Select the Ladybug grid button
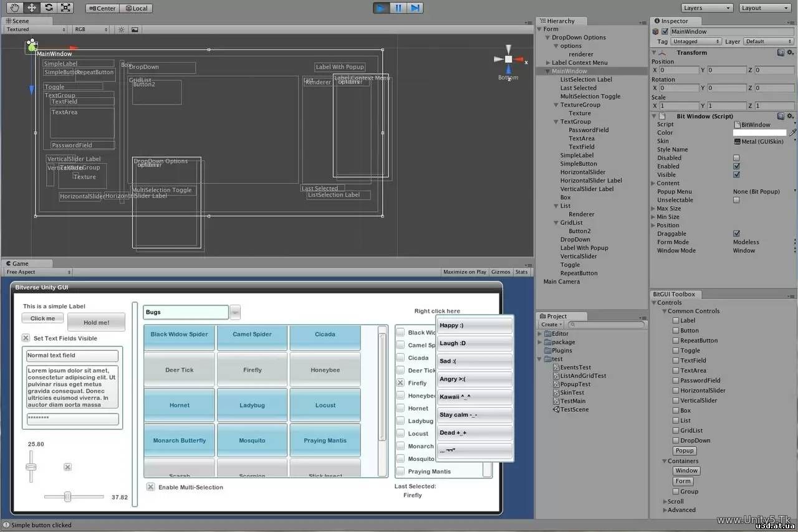798x532 pixels. (252, 405)
